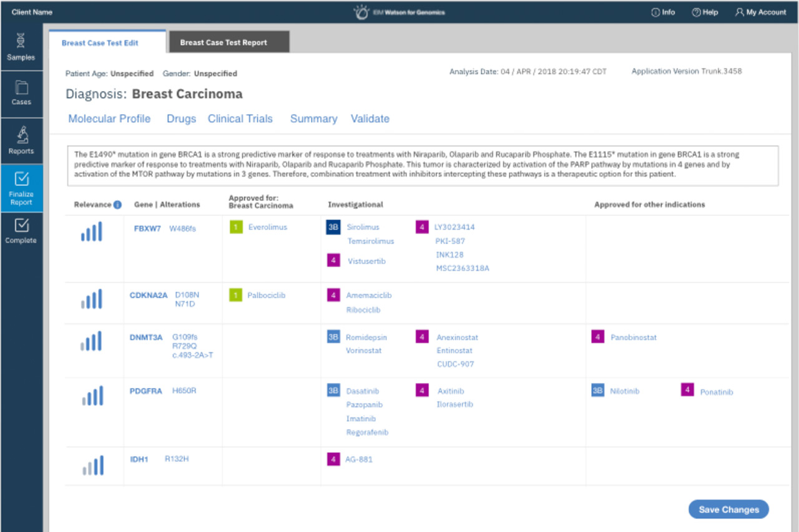Open Info in the top bar
The image size is (799, 532).
click(663, 12)
